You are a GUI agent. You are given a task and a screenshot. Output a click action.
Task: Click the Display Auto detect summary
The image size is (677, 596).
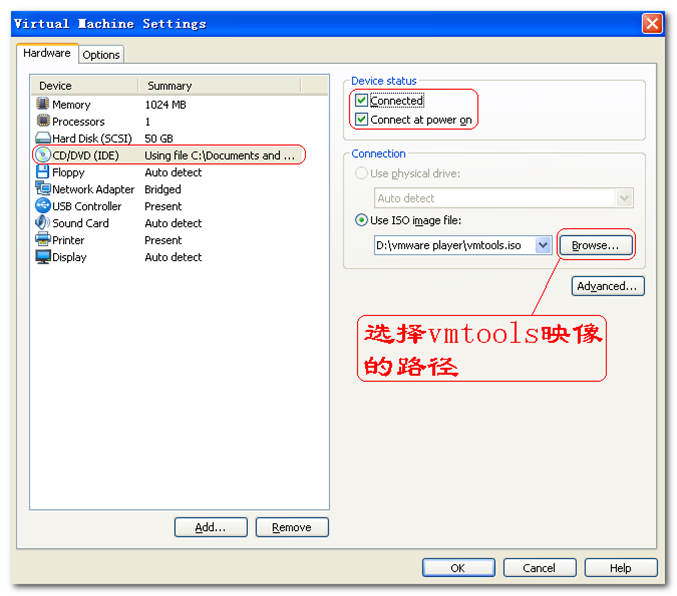173,257
